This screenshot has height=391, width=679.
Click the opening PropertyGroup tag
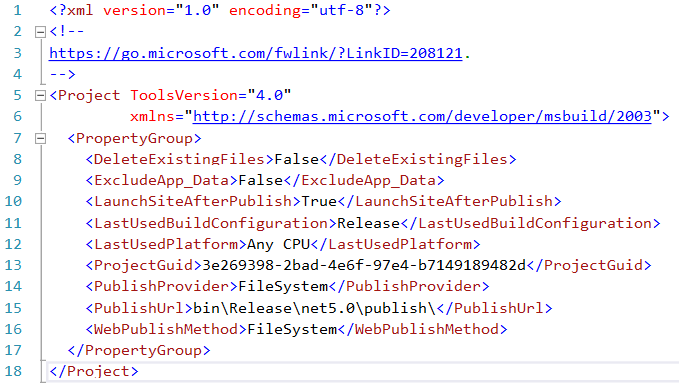point(135,139)
